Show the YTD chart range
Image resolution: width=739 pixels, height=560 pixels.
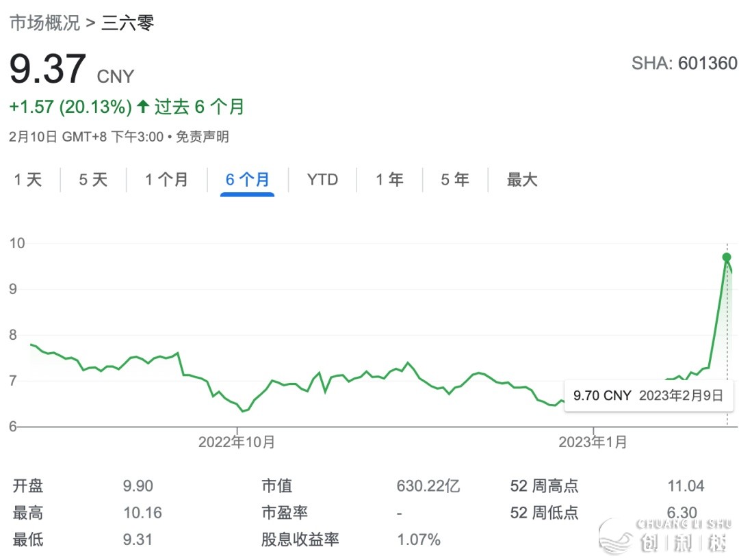tap(322, 180)
